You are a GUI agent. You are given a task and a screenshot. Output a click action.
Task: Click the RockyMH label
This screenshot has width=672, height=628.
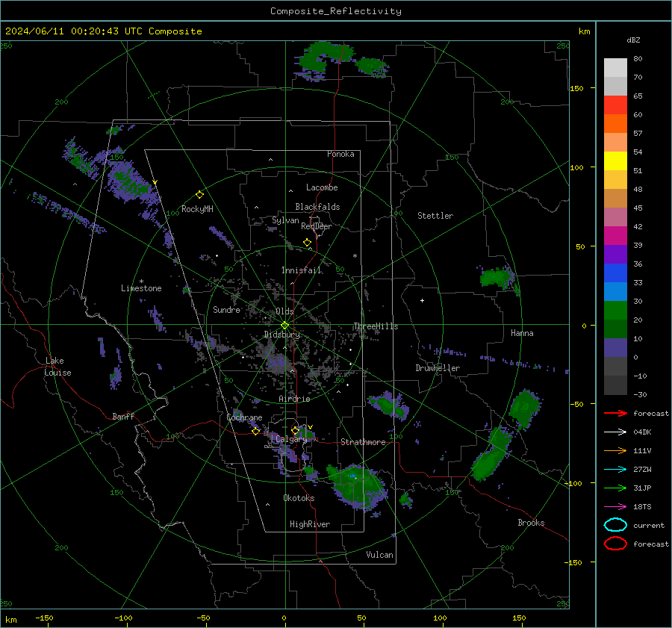point(197,209)
